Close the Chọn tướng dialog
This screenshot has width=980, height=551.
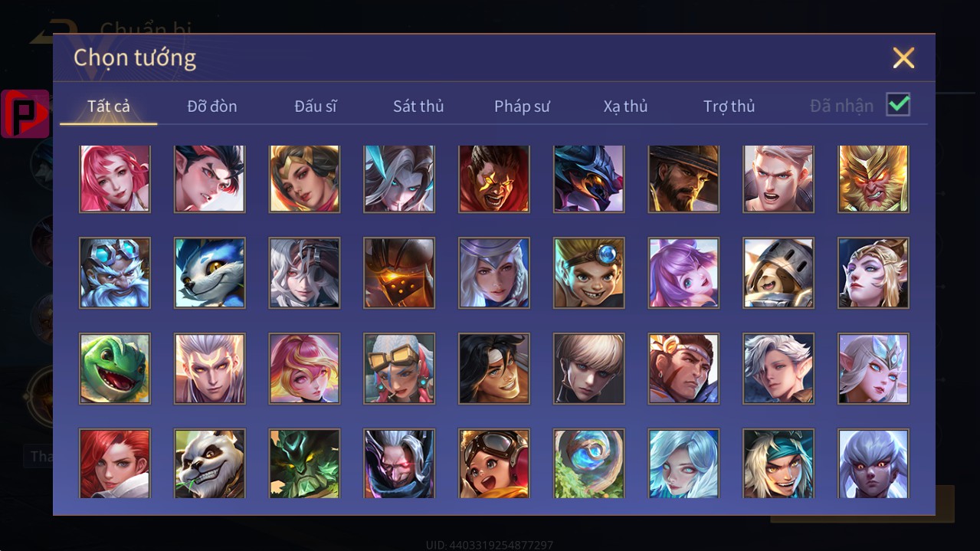coord(903,57)
